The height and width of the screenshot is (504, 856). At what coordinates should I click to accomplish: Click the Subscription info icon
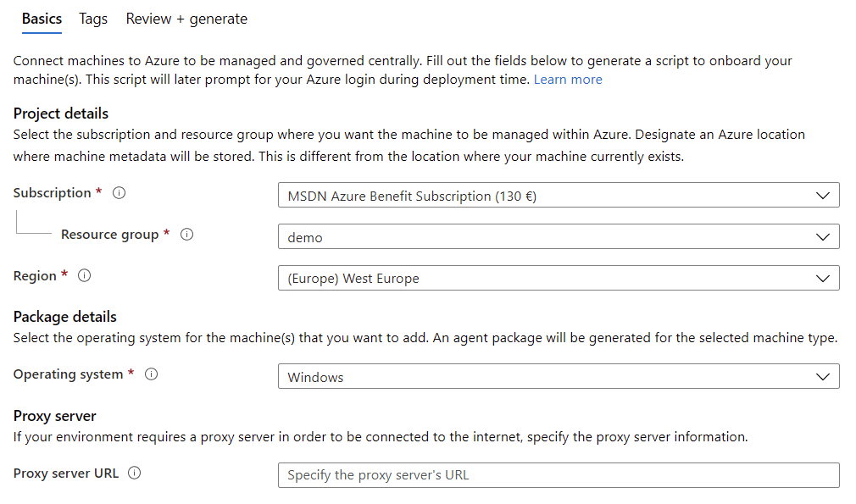[119, 193]
